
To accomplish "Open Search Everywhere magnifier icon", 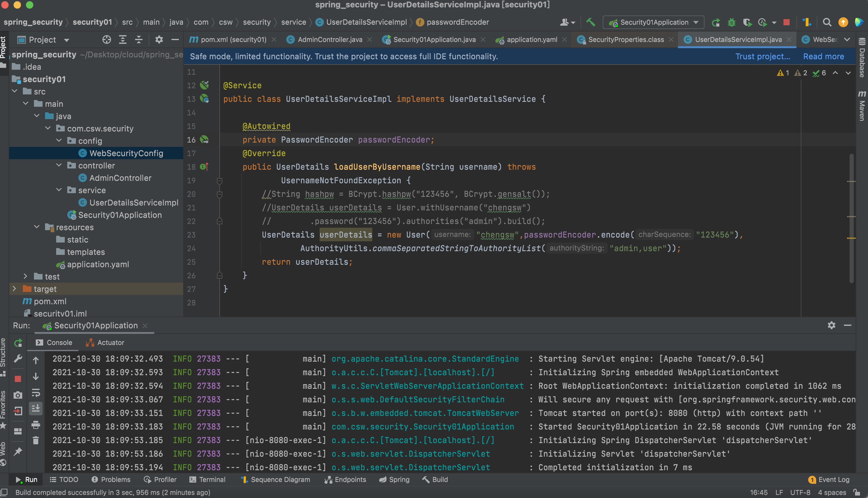I will (x=827, y=23).
